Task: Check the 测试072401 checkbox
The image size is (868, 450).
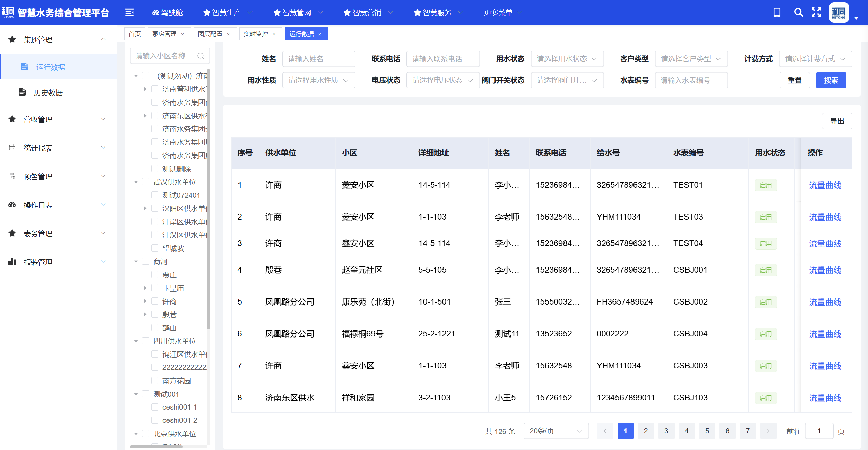Action: pyautogui.click(x=155, y=195)
